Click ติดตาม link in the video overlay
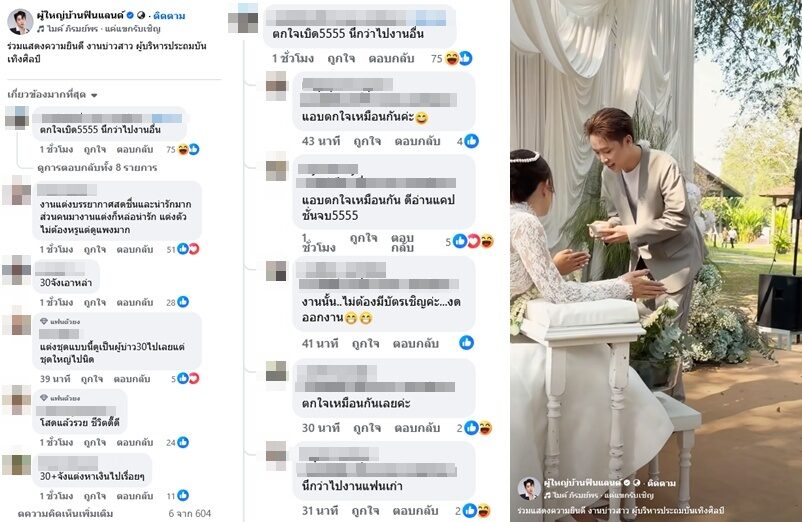This screenshot has height=522, width=802. 661,483
